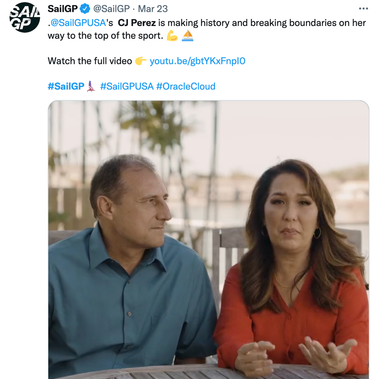Click the 'Watch the full video' text
This screenshot has height=379, width=379.
pos(90,61)
